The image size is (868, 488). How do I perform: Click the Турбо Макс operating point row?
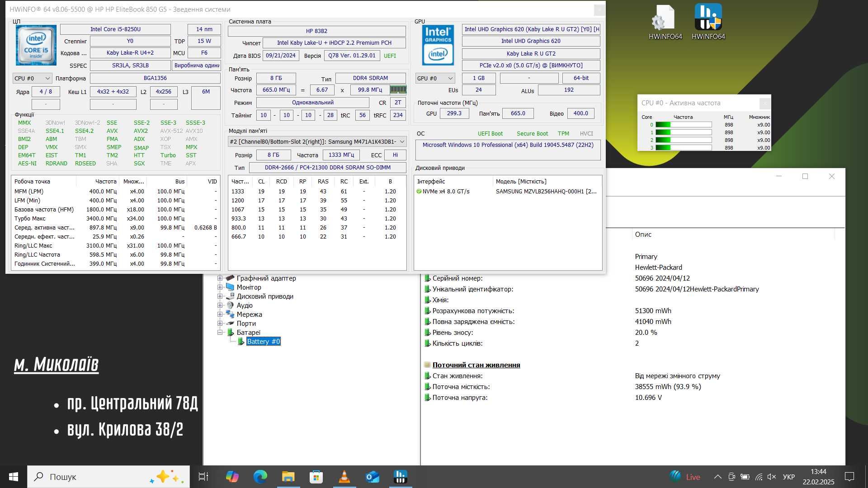point(116,219)
